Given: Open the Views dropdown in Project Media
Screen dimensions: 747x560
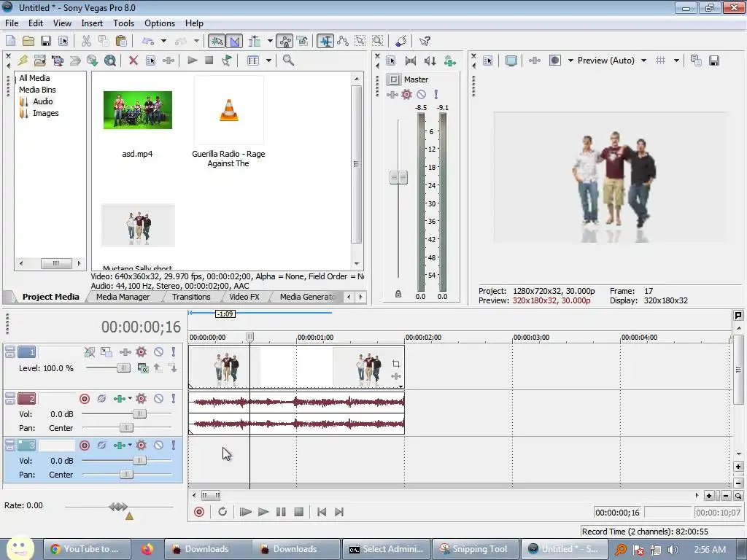Looking at the screenshot, I should pos(268,61).
